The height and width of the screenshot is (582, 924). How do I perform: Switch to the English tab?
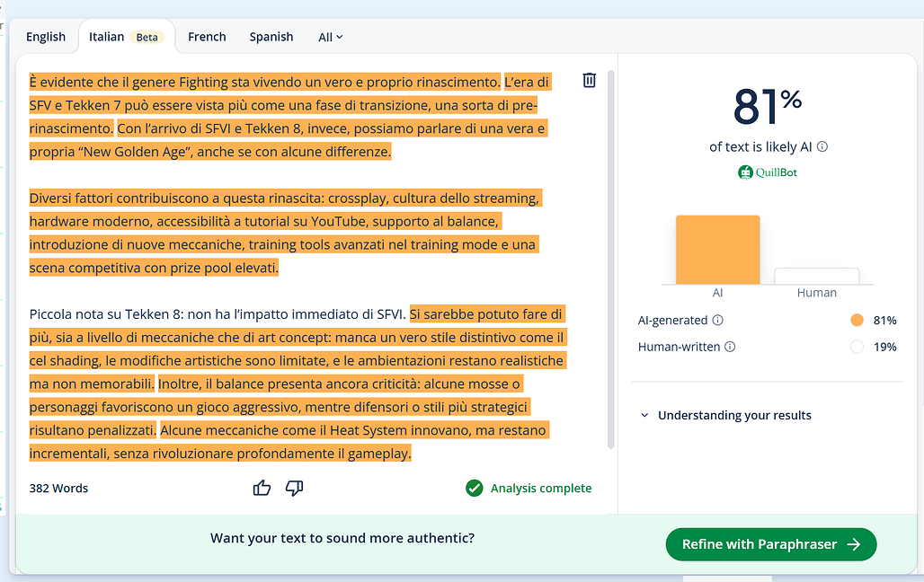tap(46, 37)
